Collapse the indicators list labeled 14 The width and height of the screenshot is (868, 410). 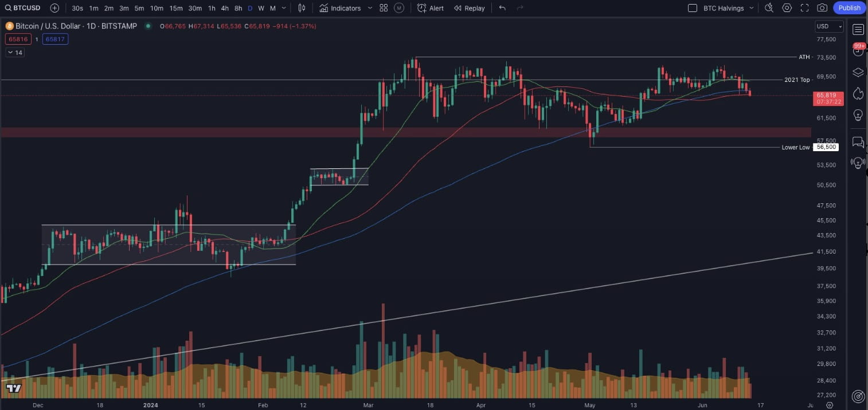15,52
